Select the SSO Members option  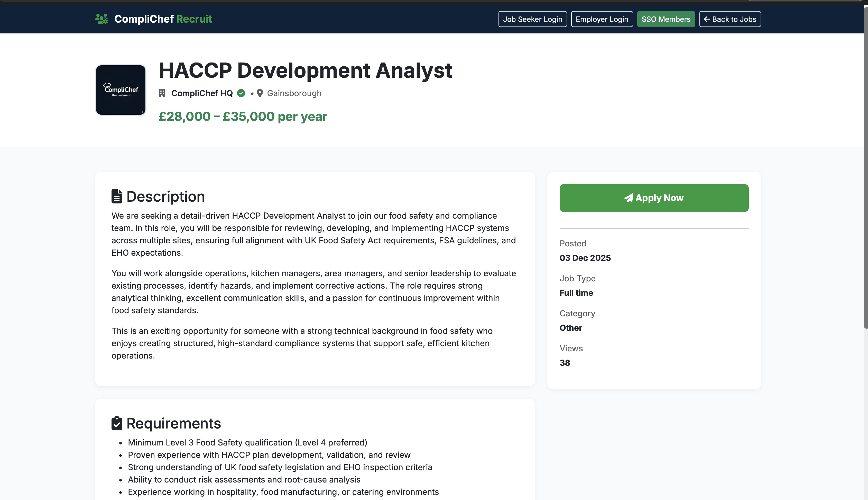tap(666, 19)
